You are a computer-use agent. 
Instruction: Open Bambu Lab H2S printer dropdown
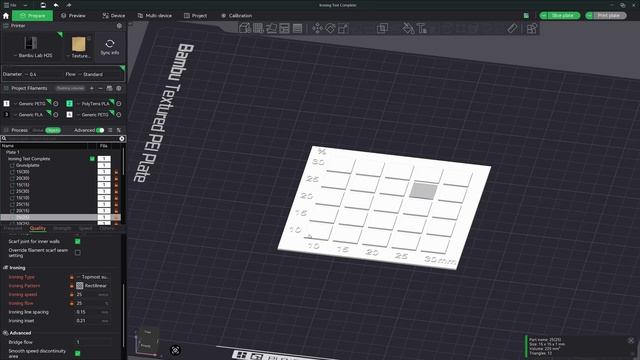33,47
